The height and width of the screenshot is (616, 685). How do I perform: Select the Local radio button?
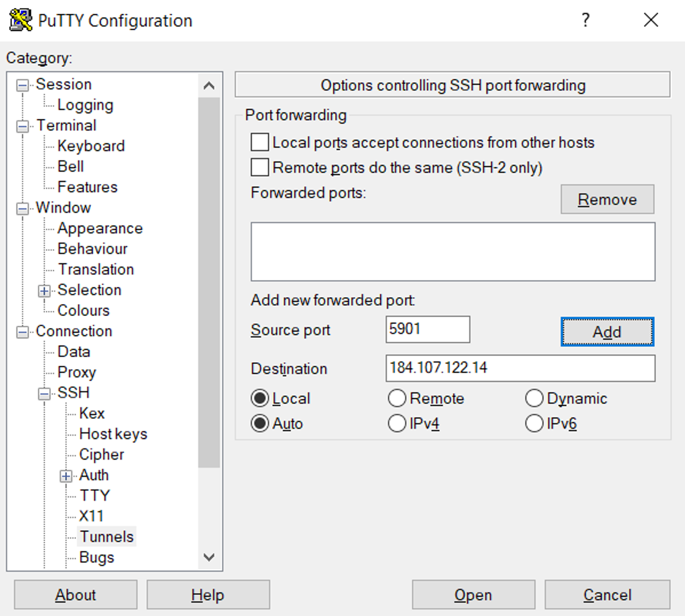point(260,398)
